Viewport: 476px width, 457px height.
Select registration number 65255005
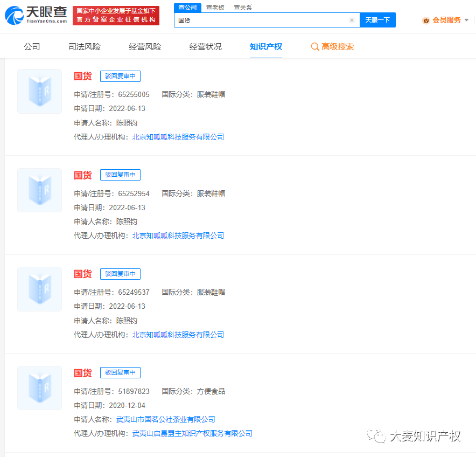(134, 94)
